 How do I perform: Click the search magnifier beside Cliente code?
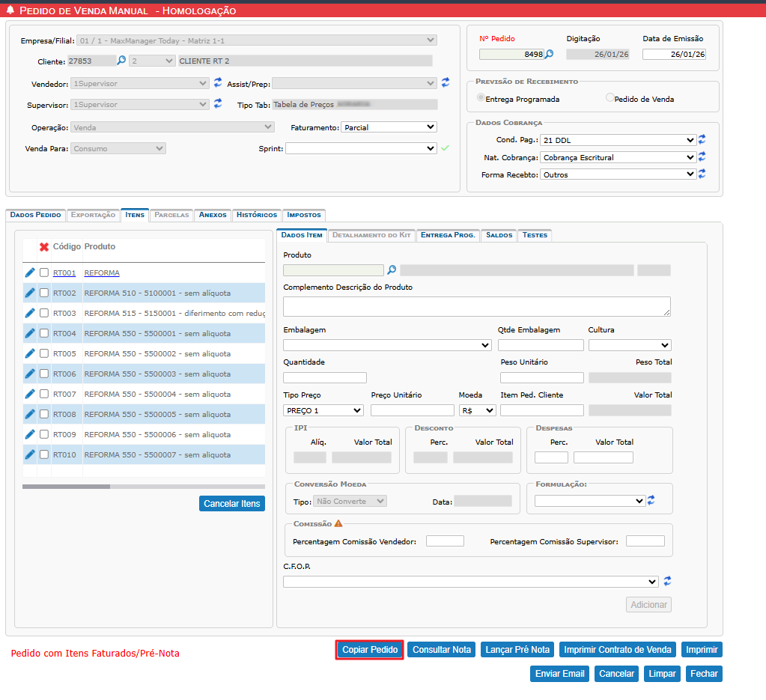(x=121, y=61)
